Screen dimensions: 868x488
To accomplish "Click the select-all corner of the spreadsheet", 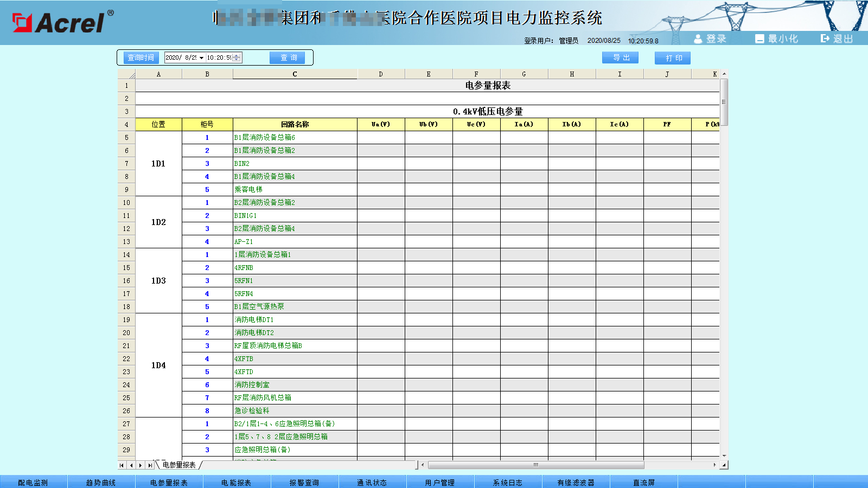I will [126, 74].
